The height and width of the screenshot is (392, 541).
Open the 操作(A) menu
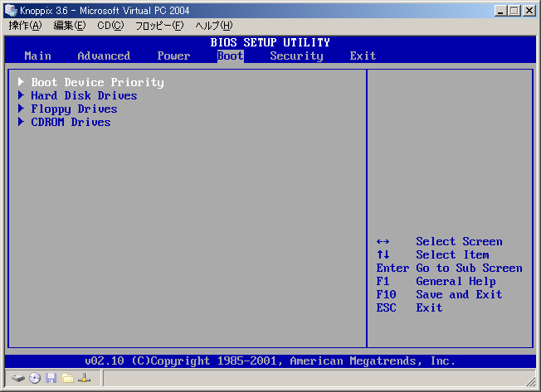click(x=25, y=26)
